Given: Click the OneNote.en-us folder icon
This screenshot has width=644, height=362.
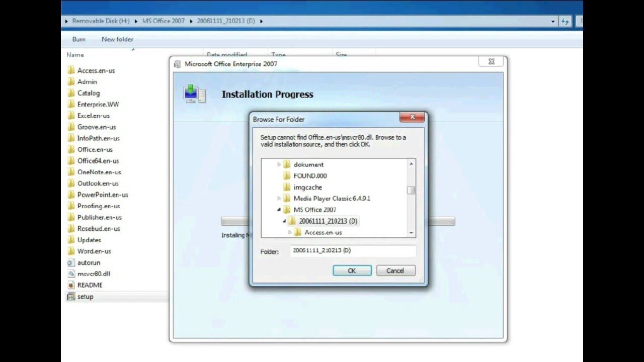Looking at the screenshot, I should pos(71,172).
